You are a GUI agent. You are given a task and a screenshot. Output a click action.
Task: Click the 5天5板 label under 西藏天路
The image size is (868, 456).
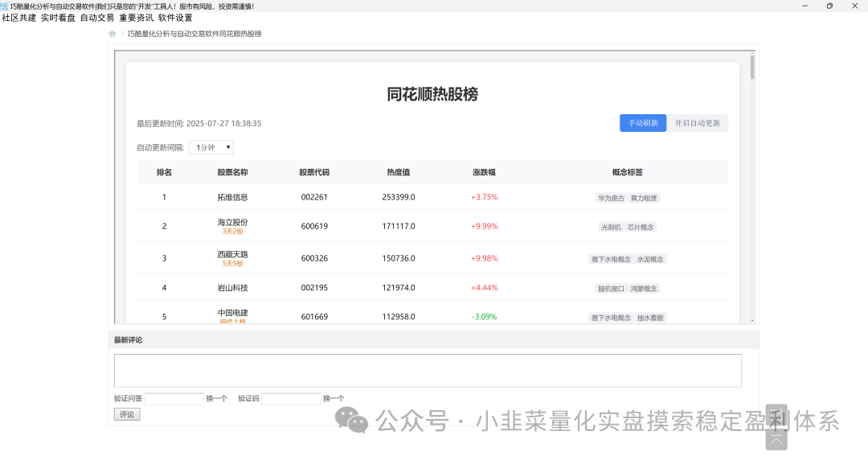click(232, 264)
